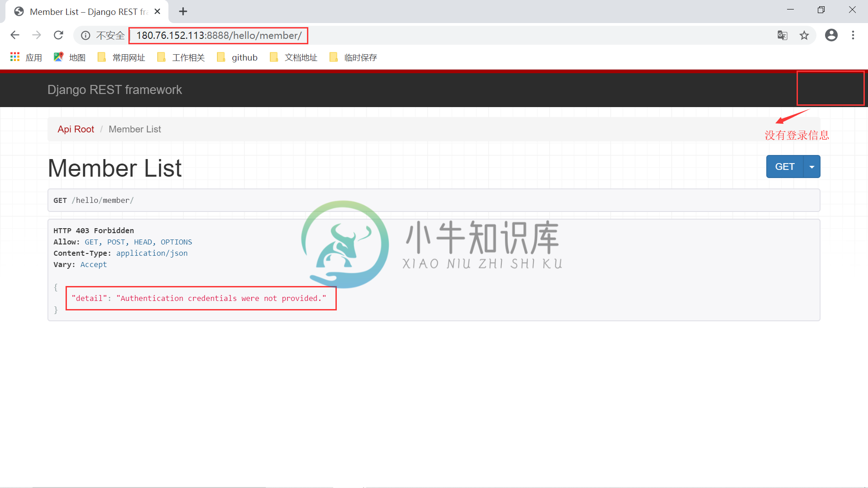
Task: Click the browser forward arrow
Action: pyautogui.click(x=37, y=35)
